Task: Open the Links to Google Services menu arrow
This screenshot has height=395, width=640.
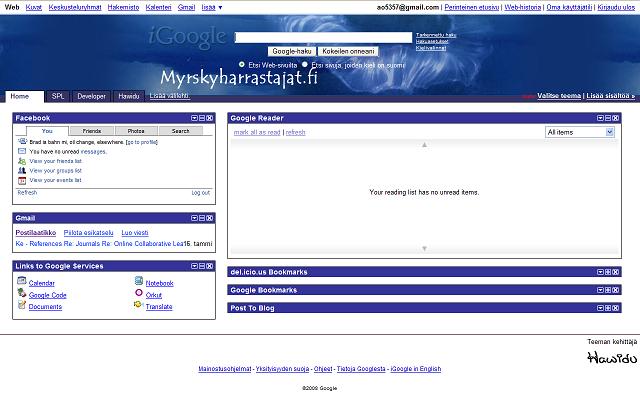Action: pyautogui.click(x=194, y=266)
